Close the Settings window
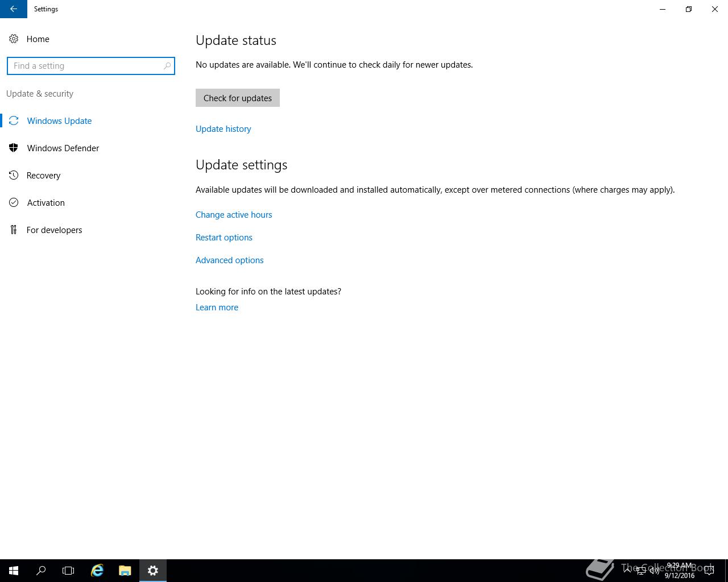 click(x=715, y=9)
